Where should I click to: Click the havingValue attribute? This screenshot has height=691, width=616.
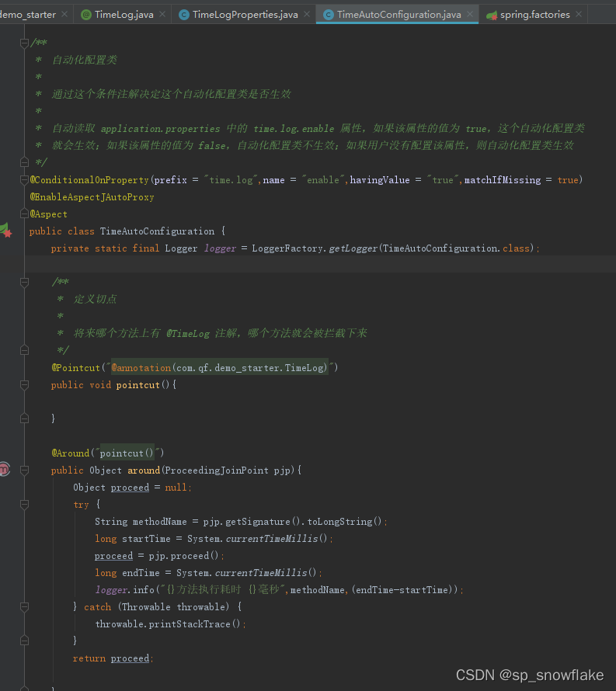[x=380, y=180]
